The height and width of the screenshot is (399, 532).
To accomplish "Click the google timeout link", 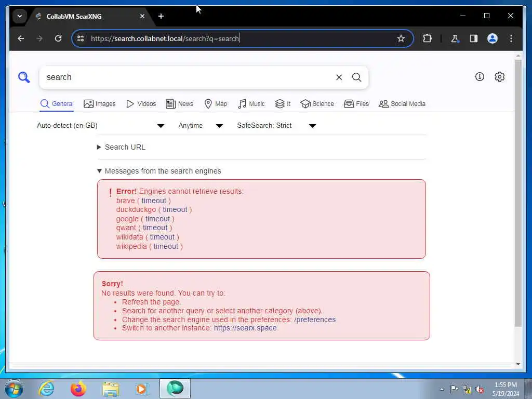I will tap(157, 219).
